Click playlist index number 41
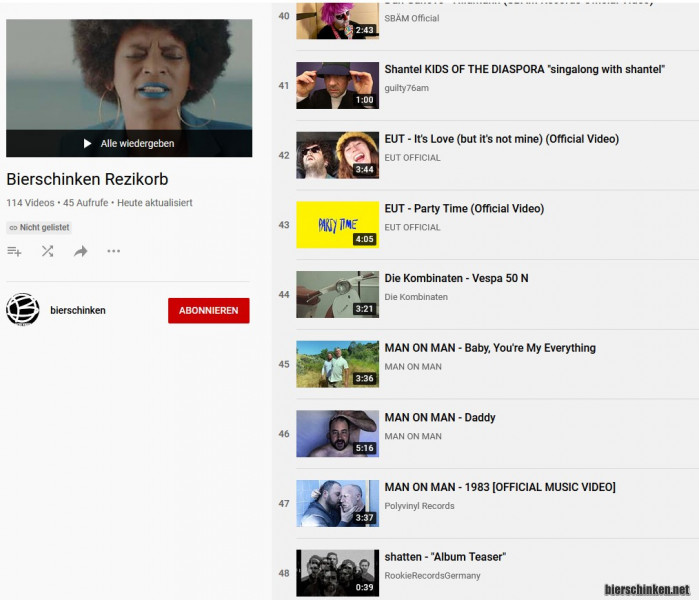The height and width of the screenshot is (600, 699). click(284, 86)
